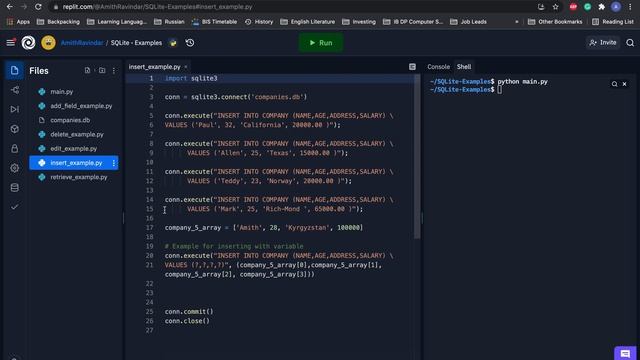This screenshot has width=640, height=360.
Task: Close the insert_example.py tab
Action: (x=186, y=67)
